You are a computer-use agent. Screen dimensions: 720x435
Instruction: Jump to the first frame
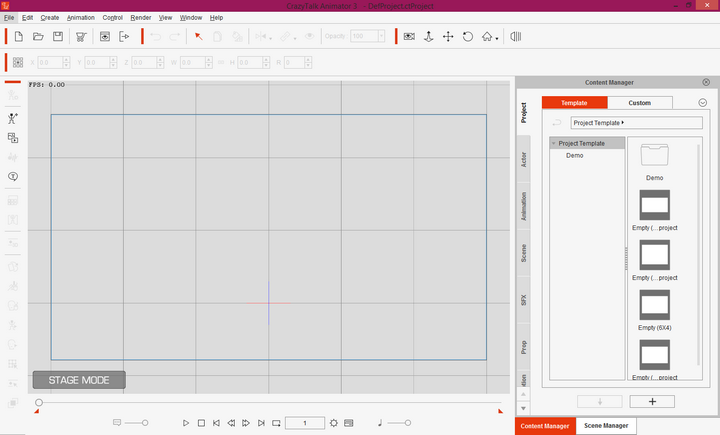pyautogui.click(x=216, y=423)
